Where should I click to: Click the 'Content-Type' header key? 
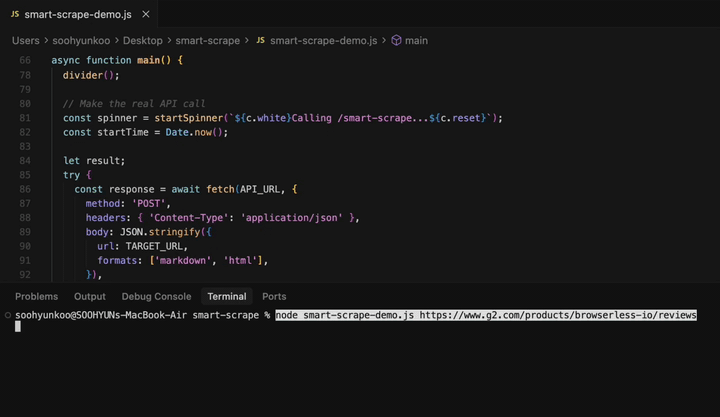(188, 218)
